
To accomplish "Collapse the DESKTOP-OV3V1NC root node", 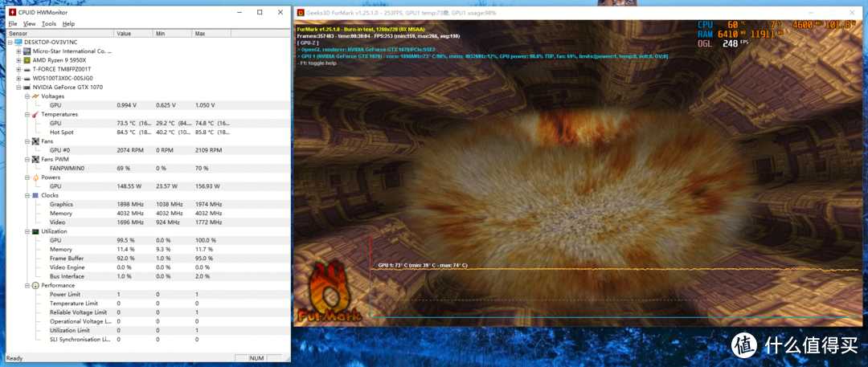I will (x=10, y=42).
